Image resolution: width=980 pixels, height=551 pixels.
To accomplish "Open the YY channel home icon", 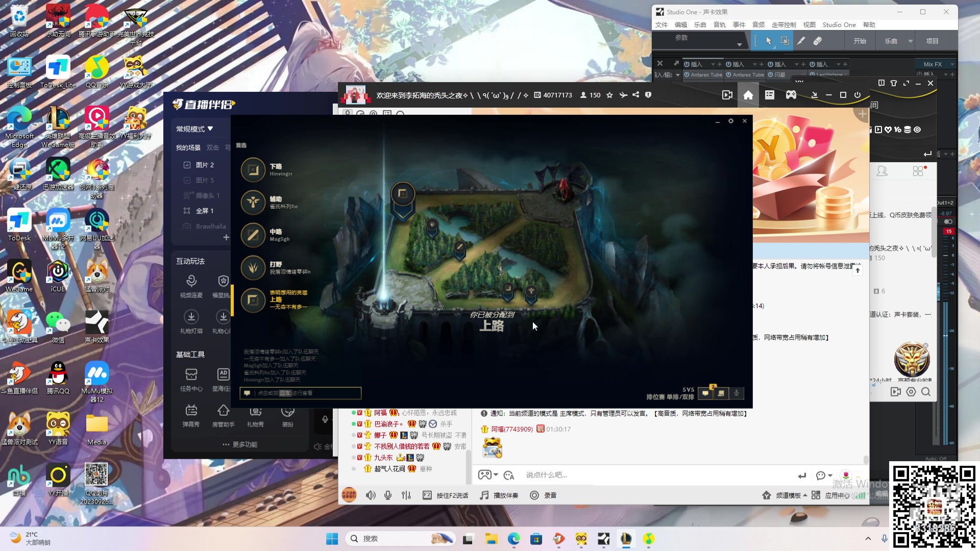I will (x=748, y=95).
